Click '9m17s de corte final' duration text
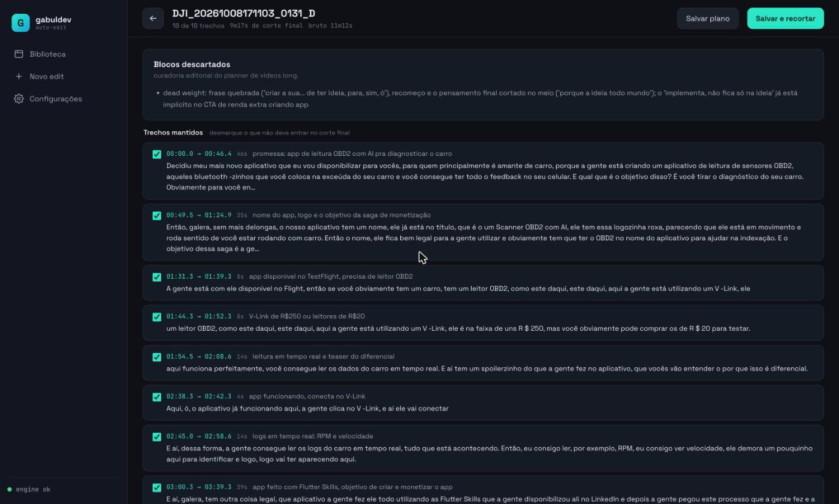 click(x=267, y=26)
